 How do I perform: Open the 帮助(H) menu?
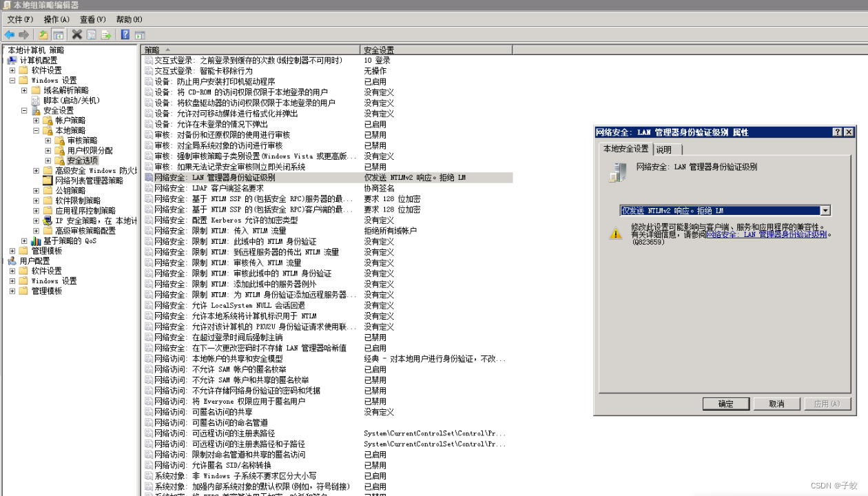pos(130,19)
